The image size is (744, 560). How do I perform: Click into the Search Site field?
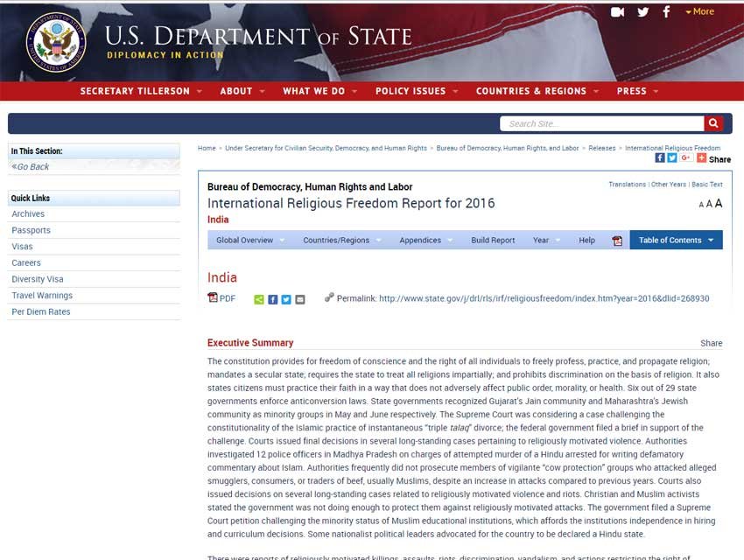[602, 123]
